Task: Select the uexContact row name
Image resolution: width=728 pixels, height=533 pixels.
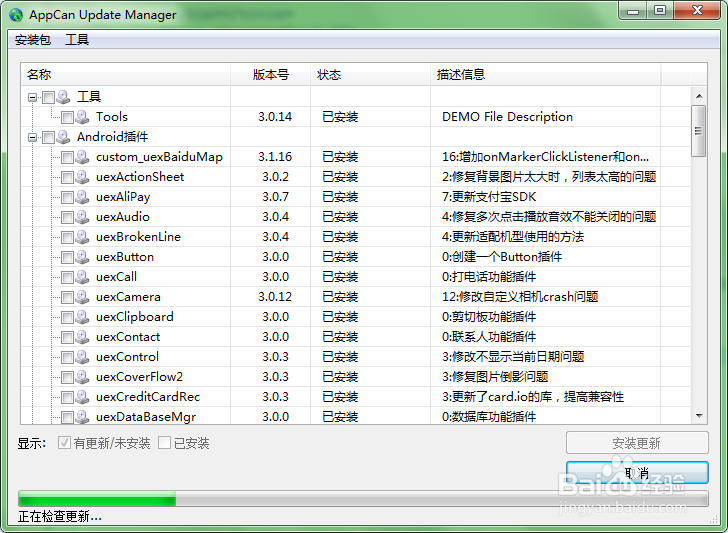Action: point(128,337)
